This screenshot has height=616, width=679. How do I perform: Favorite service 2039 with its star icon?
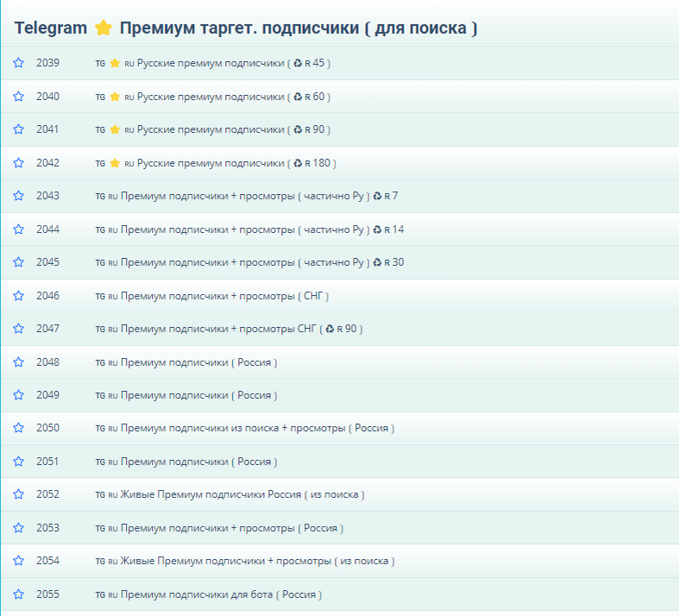19,63
